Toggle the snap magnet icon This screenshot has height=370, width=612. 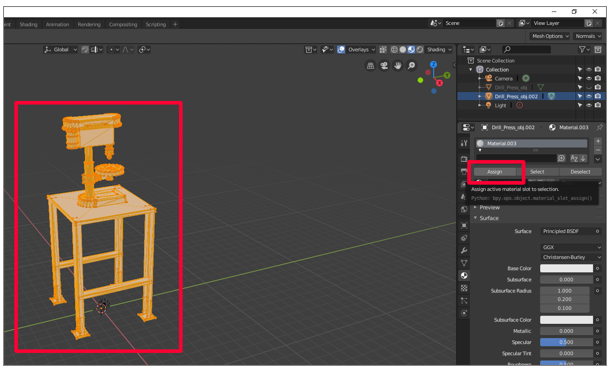pos(85,50)
